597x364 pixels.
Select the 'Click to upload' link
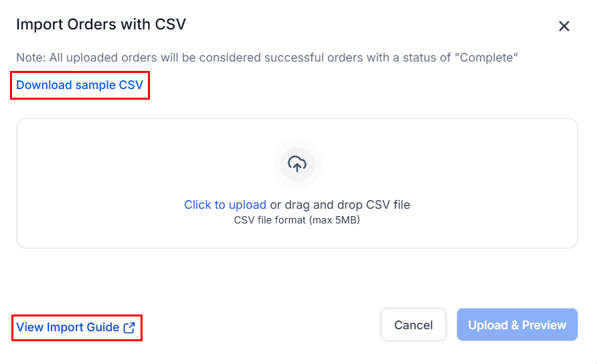point(225,205)
